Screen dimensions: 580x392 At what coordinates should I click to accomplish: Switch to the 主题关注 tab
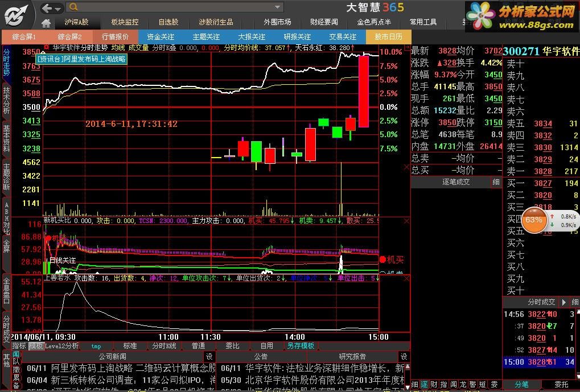(207, 37)
